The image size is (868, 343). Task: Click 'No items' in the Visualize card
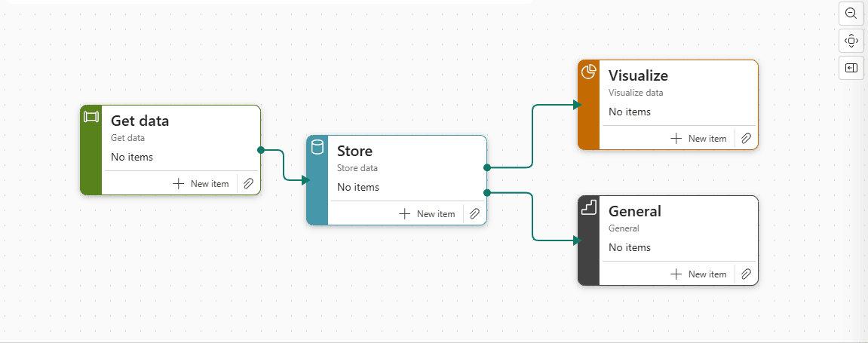630,112
